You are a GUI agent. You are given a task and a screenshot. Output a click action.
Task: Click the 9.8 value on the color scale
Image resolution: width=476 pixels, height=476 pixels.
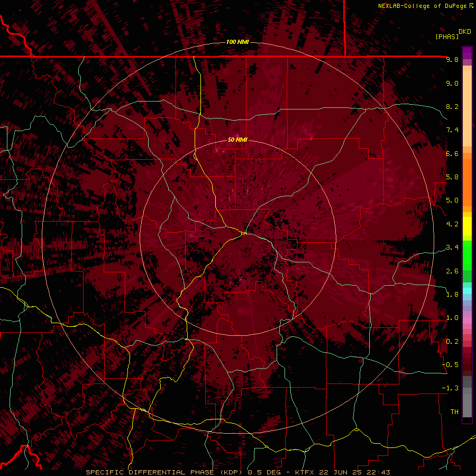click(452, 59)
